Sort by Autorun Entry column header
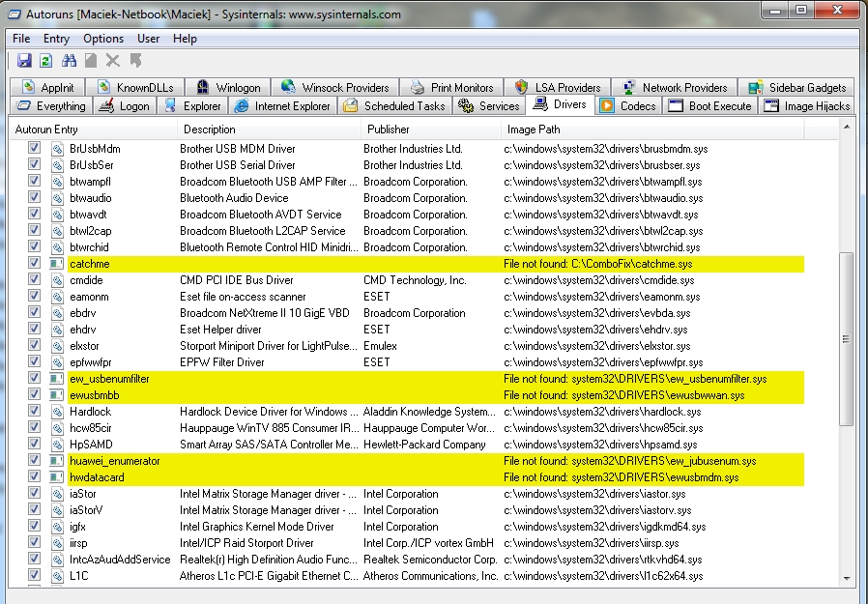Screen dimensions: 868x604 pos(93,129)
